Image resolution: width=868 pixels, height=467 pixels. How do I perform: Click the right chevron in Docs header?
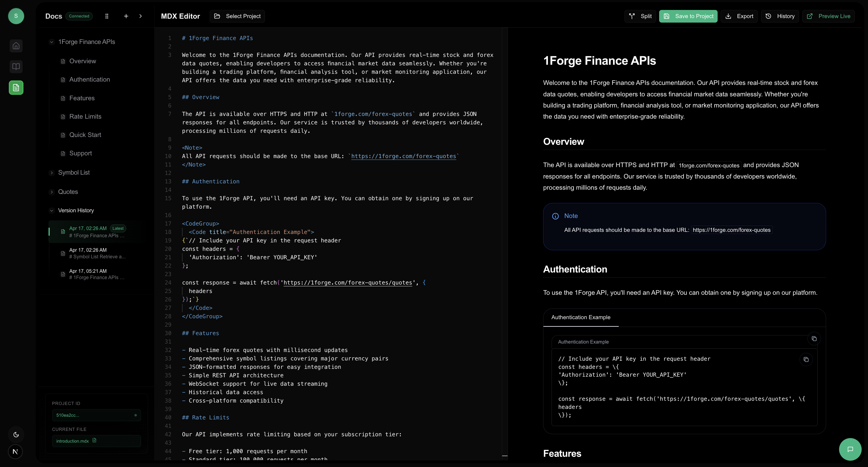tap(140, 16)
